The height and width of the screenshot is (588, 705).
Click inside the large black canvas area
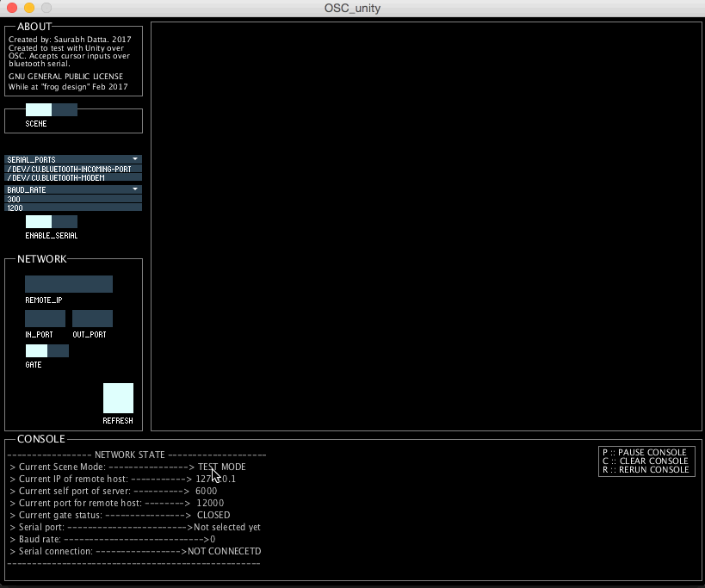tap(426, 226)
